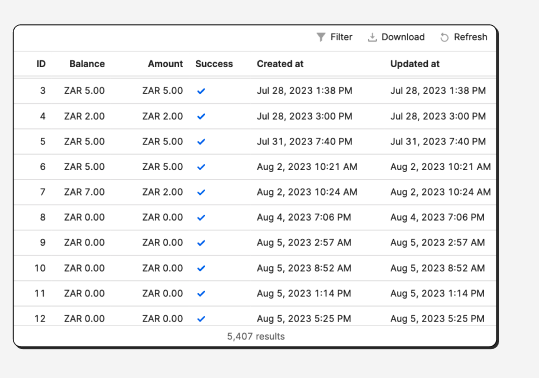The width and height of the screenshot is (539, 378).
Task: Click the Created at column header
Action: [280, 64]
